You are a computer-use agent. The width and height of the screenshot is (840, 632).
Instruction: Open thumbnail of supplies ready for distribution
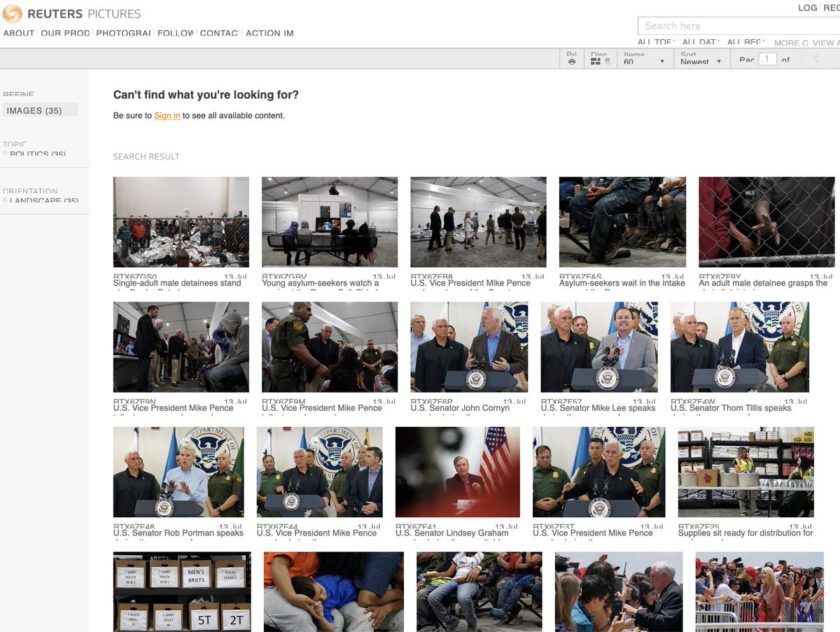click(746, 472)
